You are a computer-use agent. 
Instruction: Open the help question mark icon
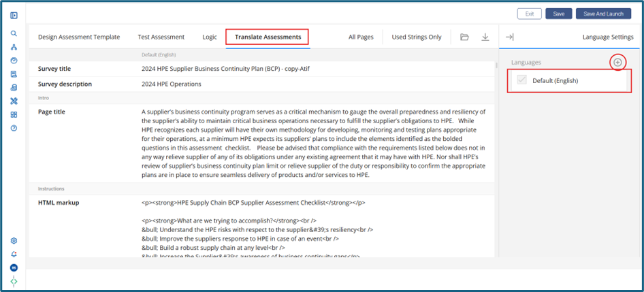[x=14, y=128]
